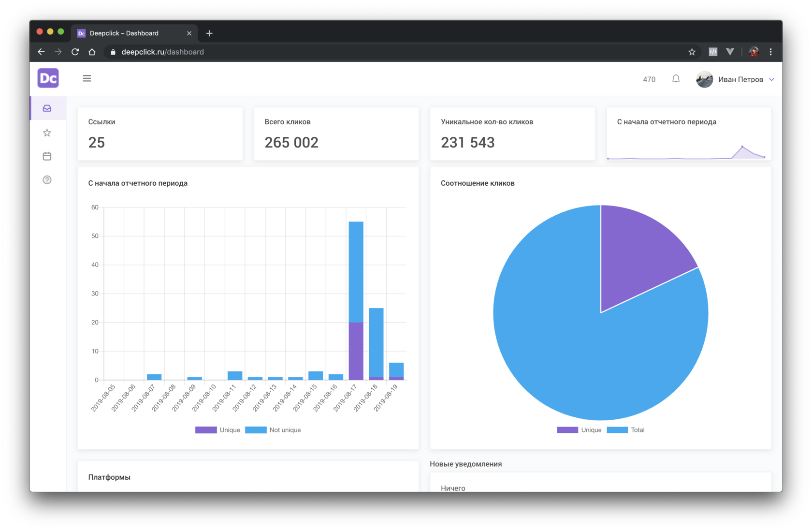Viewport: 812px width, 531px height.
Task: Open the Vue devtools extension icon
Action: pyautogui.click(x=730, y=52)
